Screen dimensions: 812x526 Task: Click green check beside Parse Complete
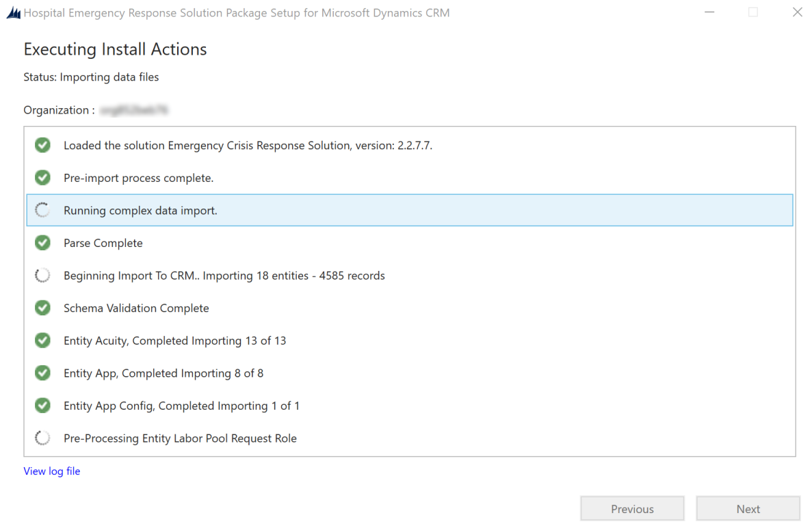[x=42, y=243]
